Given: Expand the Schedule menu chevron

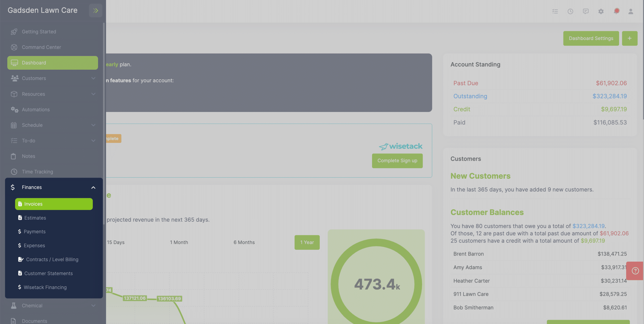Looking at the screenshot, I should [x=93, y=125].
